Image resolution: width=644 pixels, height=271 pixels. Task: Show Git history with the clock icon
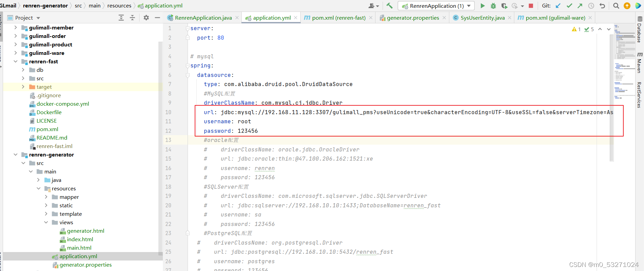tap(591, 6)
